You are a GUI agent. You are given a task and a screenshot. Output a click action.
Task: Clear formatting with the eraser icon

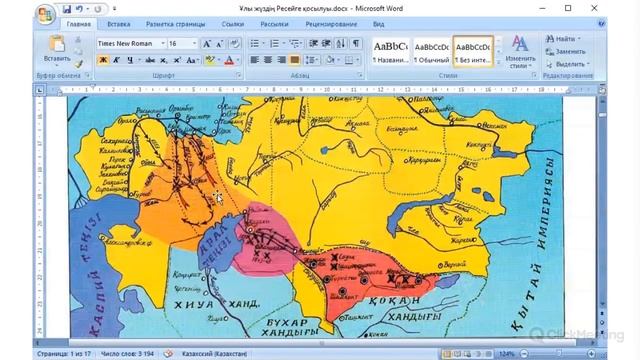pyautogui.click(x=235, y=44)
